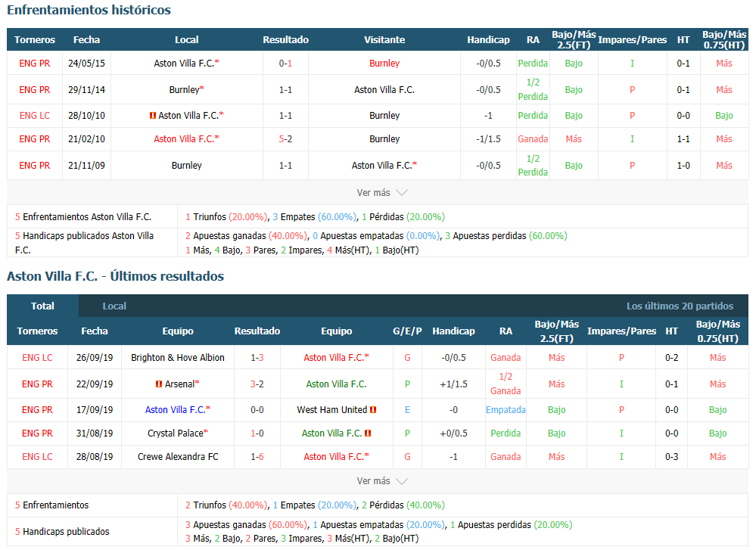756x550 pixels.
Task: Click G outcome in the Crewe Alexandra row
Action: click(407, 456)
